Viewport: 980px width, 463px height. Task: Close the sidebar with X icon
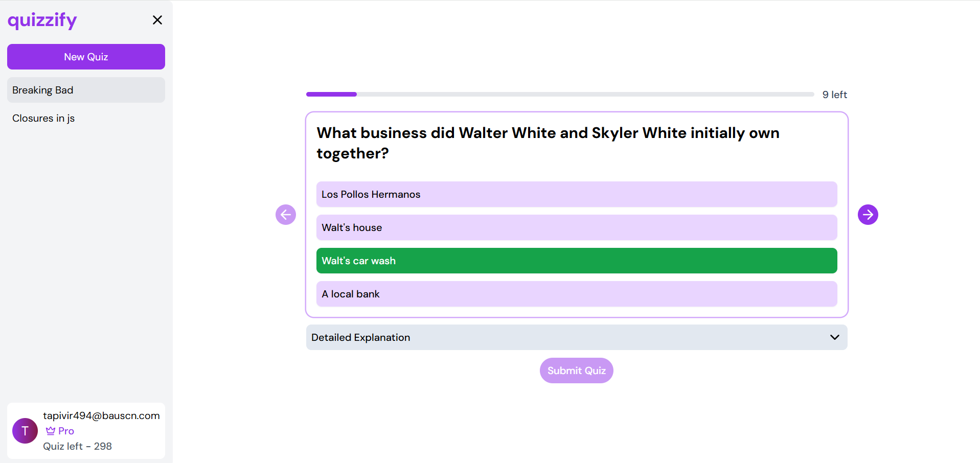click(x=157, y=20)
